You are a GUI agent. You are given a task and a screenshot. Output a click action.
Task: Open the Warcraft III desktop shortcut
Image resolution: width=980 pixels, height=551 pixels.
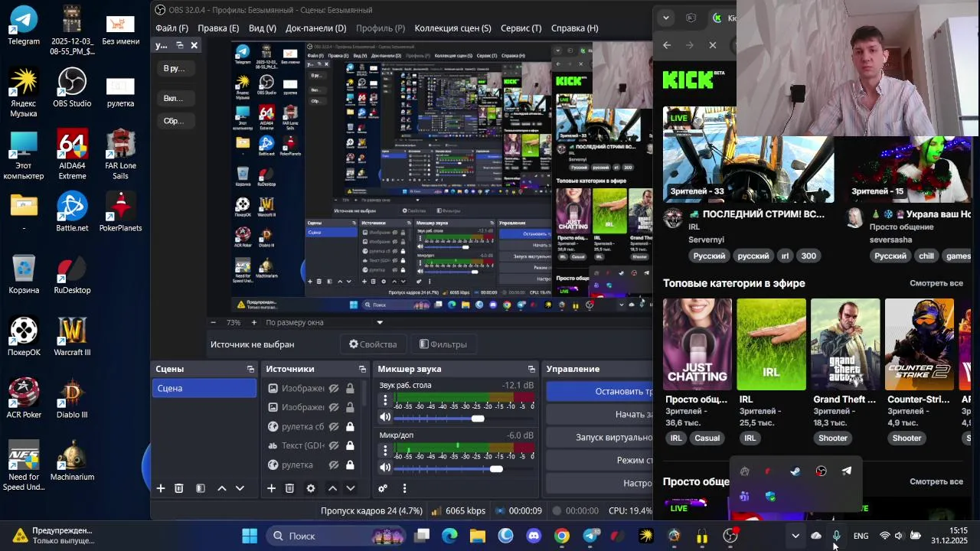[x=72, y=337]
